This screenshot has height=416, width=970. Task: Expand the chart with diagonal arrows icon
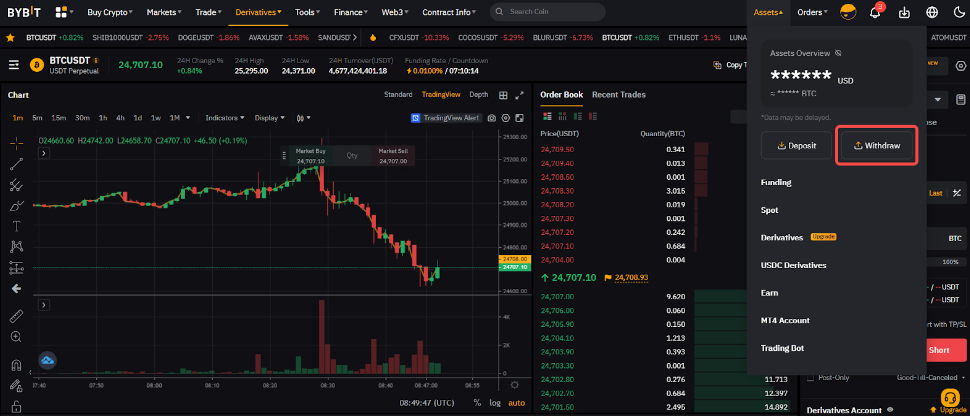coord(520,95)
